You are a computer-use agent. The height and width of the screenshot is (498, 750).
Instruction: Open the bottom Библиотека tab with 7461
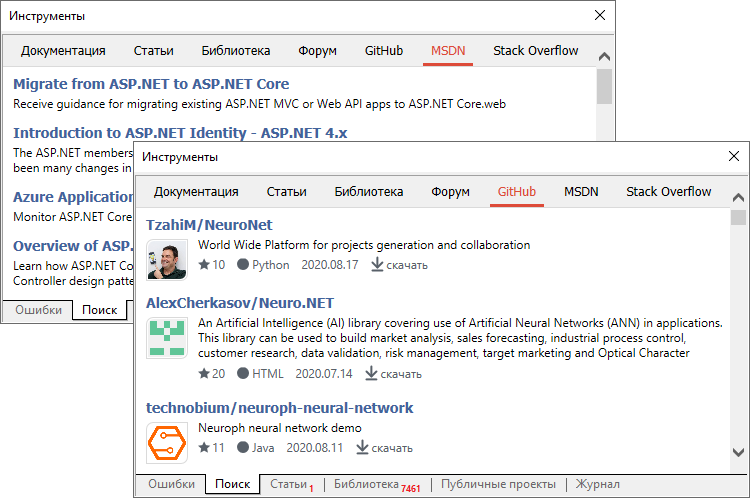click(x=377, y=484)
